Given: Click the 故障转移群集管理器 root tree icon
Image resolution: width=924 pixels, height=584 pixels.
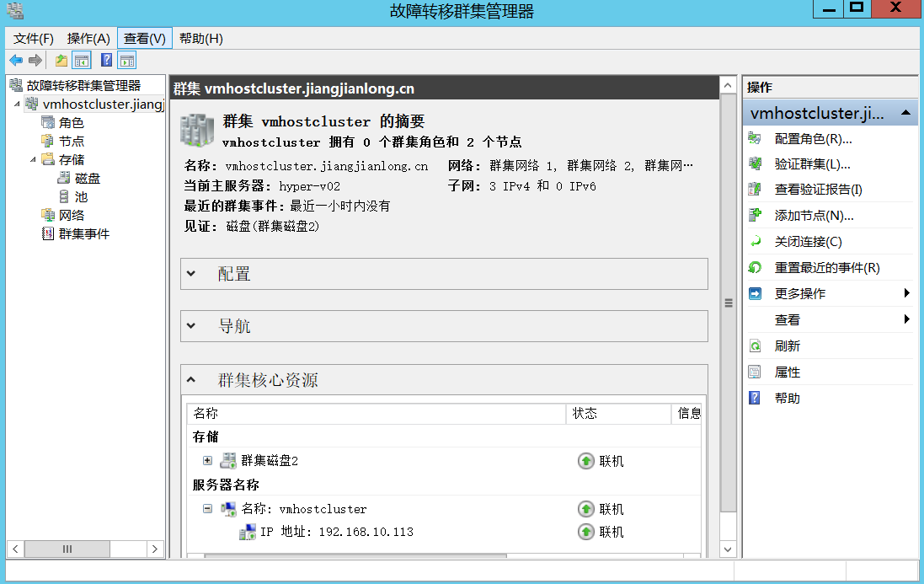Looking at the screenshot, I should point(17,85).
